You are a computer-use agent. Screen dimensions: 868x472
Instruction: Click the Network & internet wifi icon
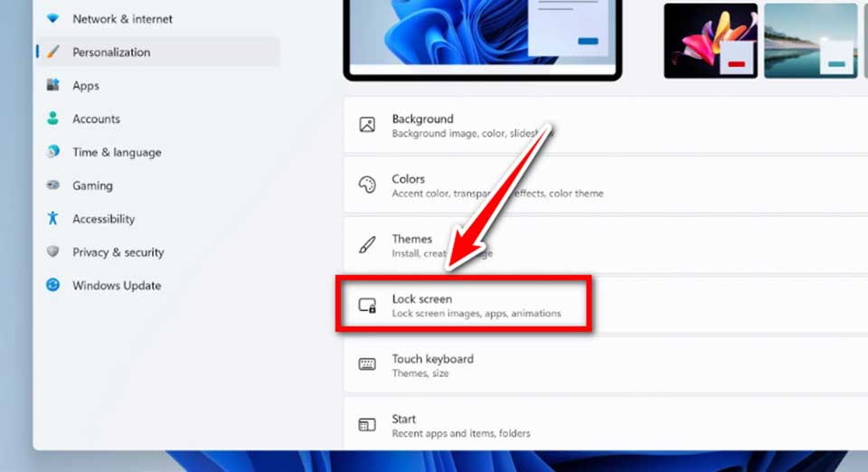click(52, 19)
